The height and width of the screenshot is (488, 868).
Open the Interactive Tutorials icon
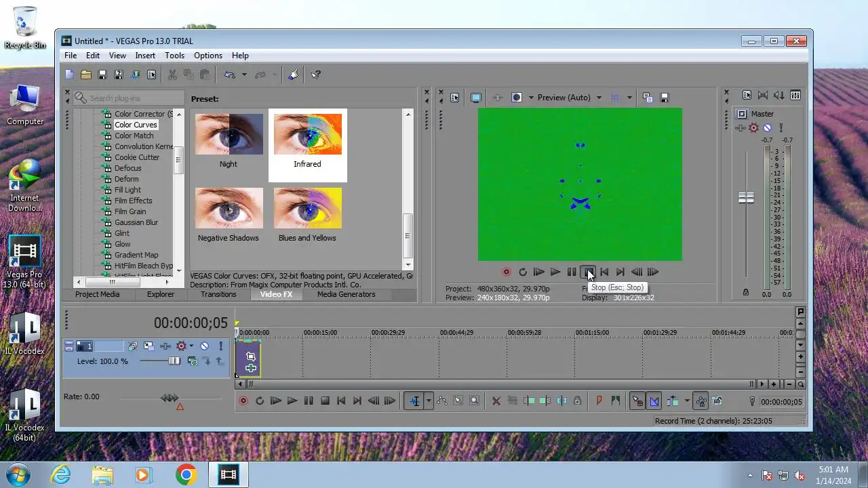click(294, 75)
